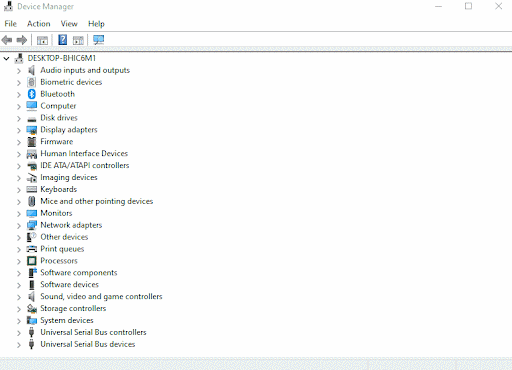Screen dimensions: 512x370
Task: Click the Bluetooth category icon
Action: pyautogui.click(x=32, y=94)
